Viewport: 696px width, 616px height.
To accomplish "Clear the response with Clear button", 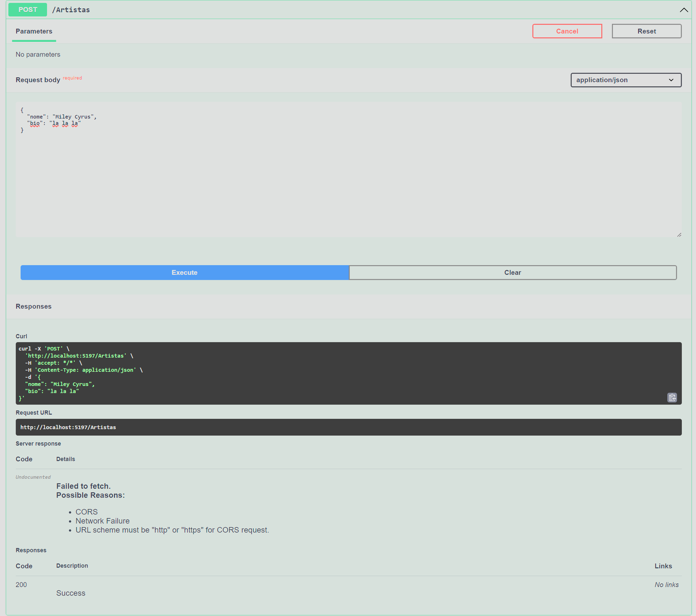I will [x=512, y=272].
